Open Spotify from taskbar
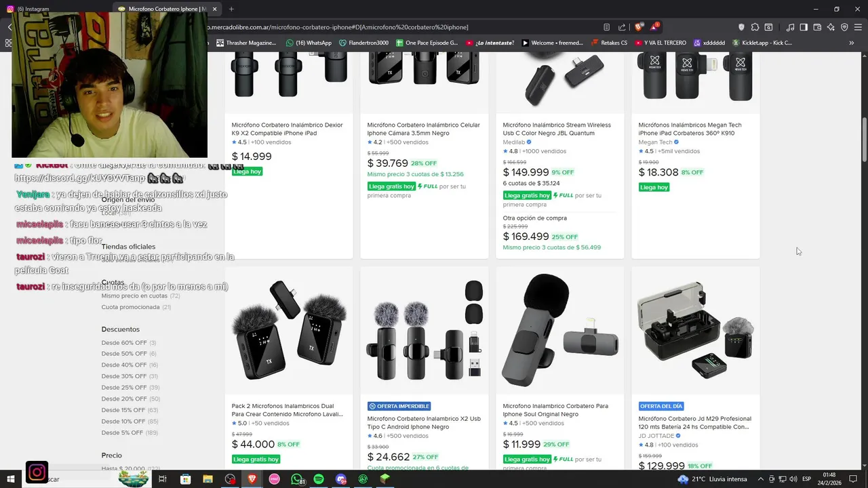This screenshot has height=488, width=868. coord(319,479)
